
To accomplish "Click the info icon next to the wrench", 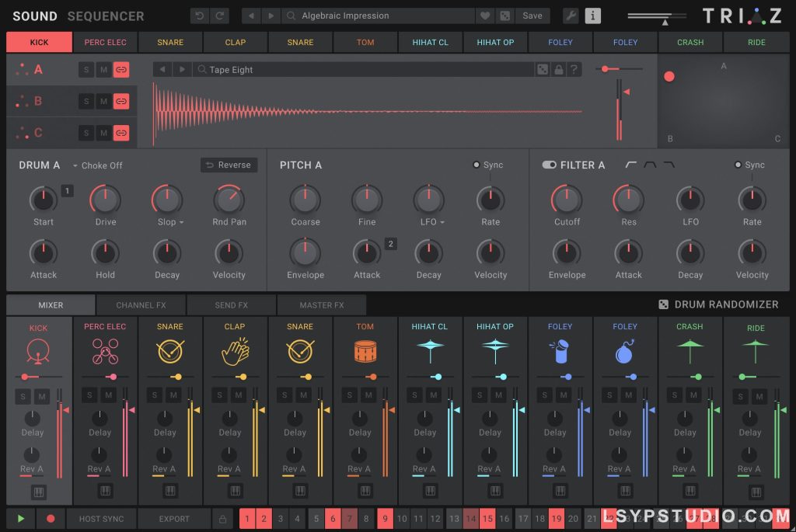I will (x=593, y=15).
